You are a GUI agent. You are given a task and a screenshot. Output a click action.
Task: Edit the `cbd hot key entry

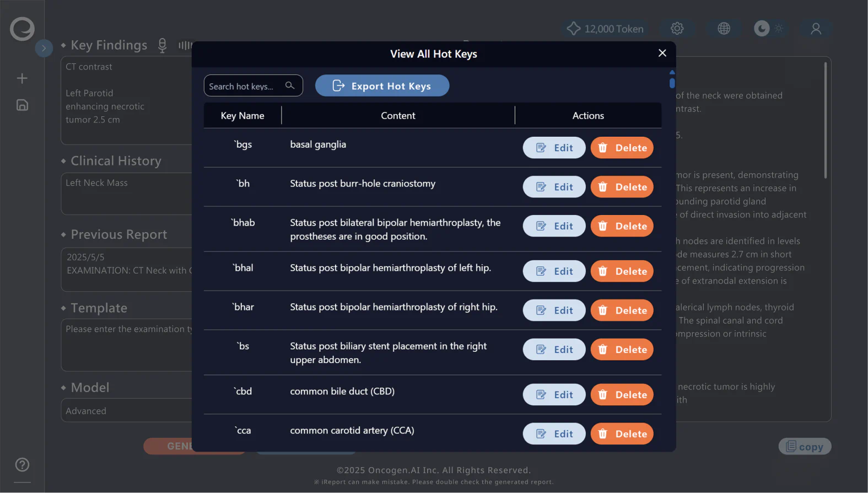pyautogui.click(x=554, y=395)
